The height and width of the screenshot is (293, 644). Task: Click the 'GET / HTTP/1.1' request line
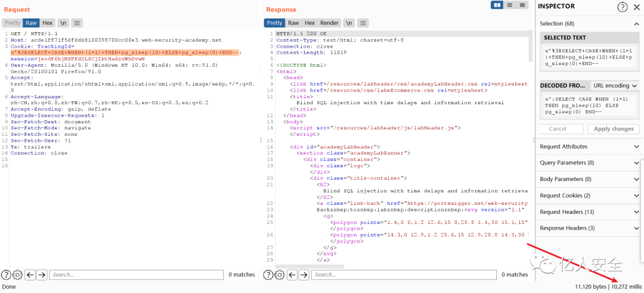(x=34, y=34)
